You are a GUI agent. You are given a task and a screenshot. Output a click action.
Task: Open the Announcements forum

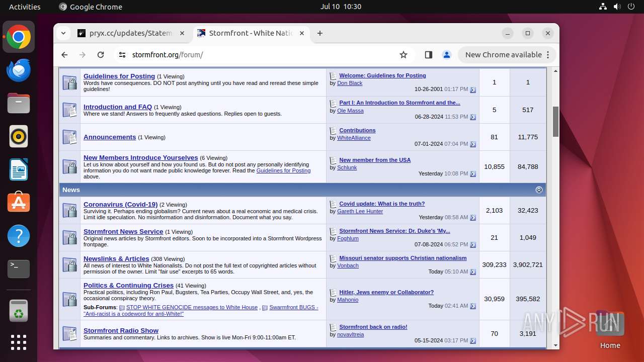tap(110, 137)
